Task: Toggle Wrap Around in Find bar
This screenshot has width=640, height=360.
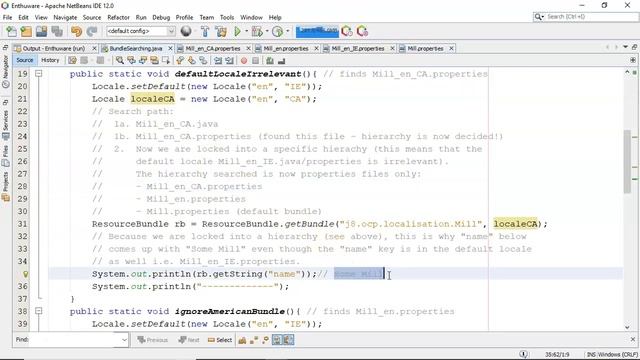Action: pyautogui.click(x=289, y=340)
